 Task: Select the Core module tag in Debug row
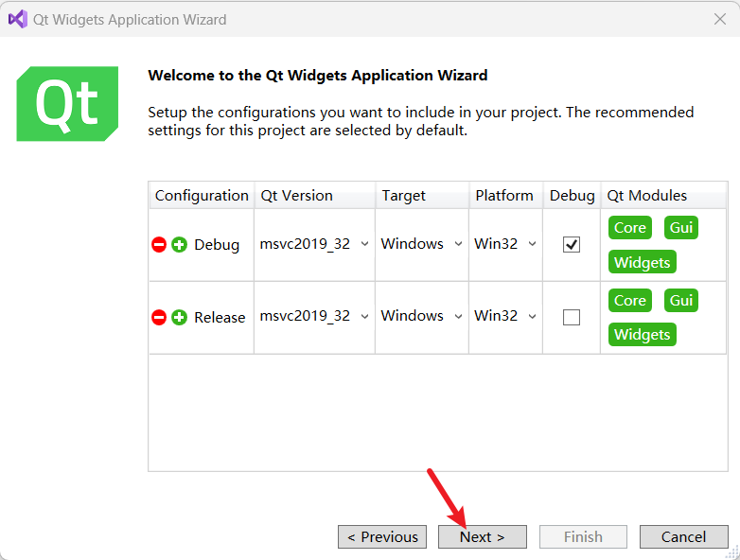click(x=629, y=228)
